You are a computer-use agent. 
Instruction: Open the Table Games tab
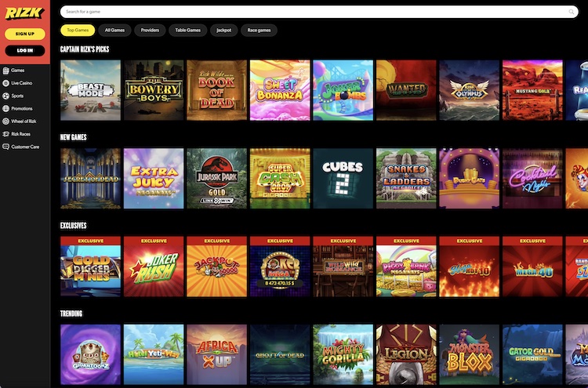(x=188, y=31)
